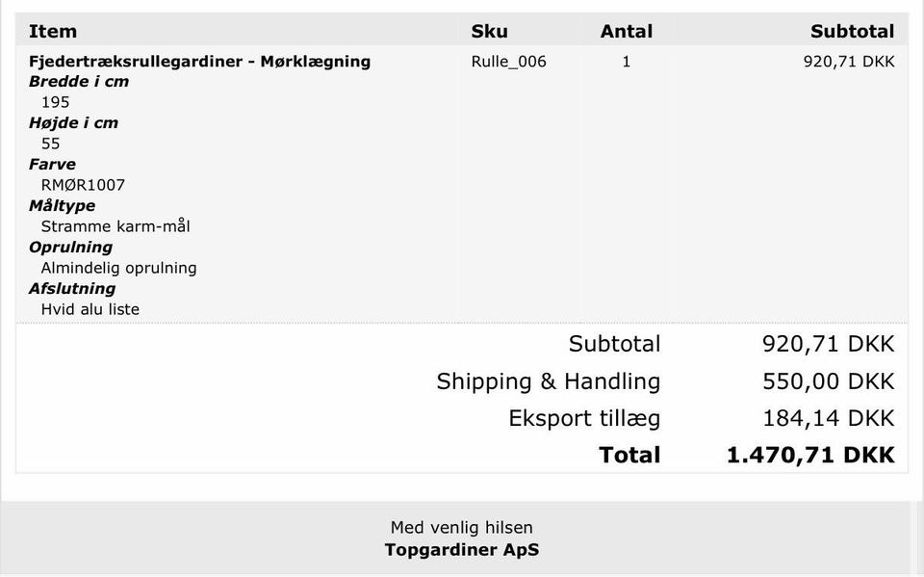Click the Item column header

(53, 32)
